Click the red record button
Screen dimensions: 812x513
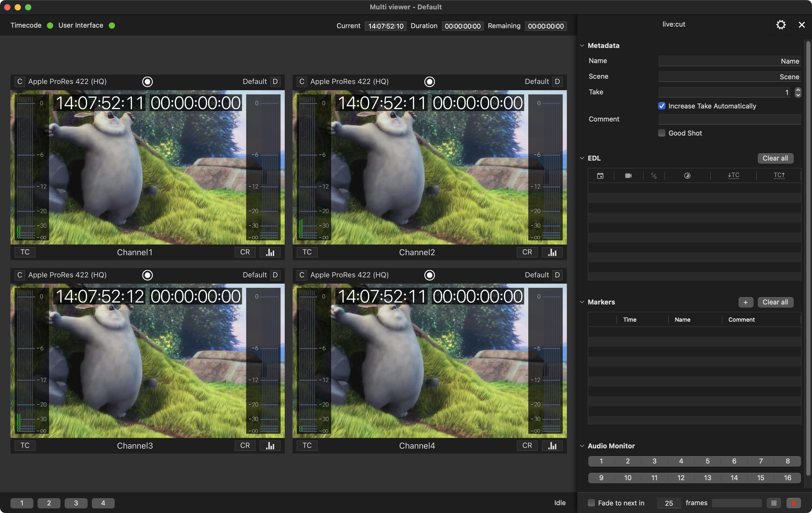(x=793, y=503)
